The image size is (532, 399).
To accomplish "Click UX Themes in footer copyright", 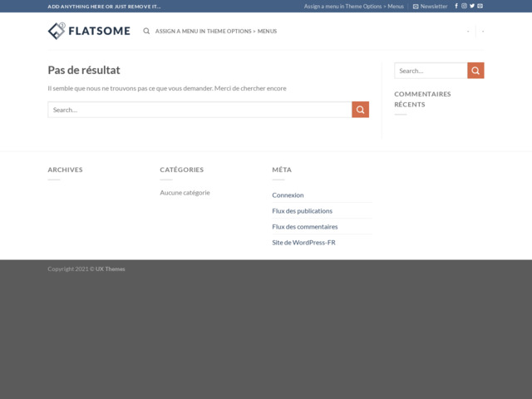I will point(110,268).
